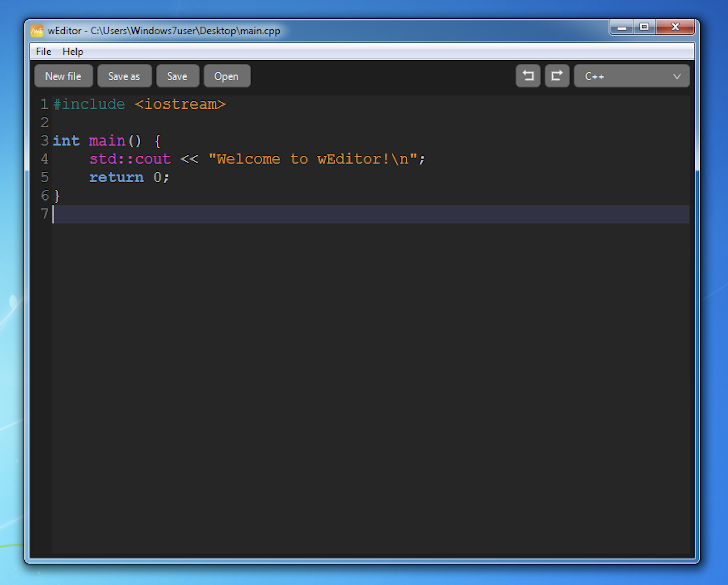This screenshot has width=728, height=585.
Task: Click the undo arrow icon
Action: [x=528, y=75]
